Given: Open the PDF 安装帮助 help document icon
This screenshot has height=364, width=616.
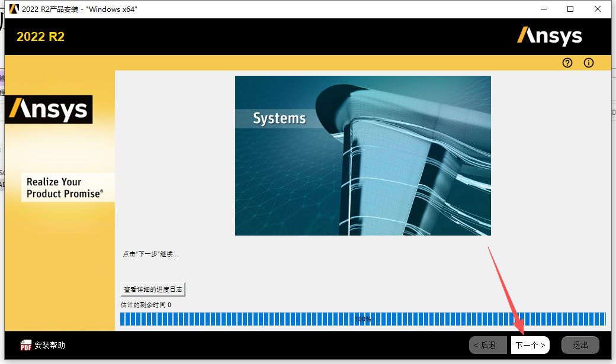Looking at the screenshot, I should (26, 345).
